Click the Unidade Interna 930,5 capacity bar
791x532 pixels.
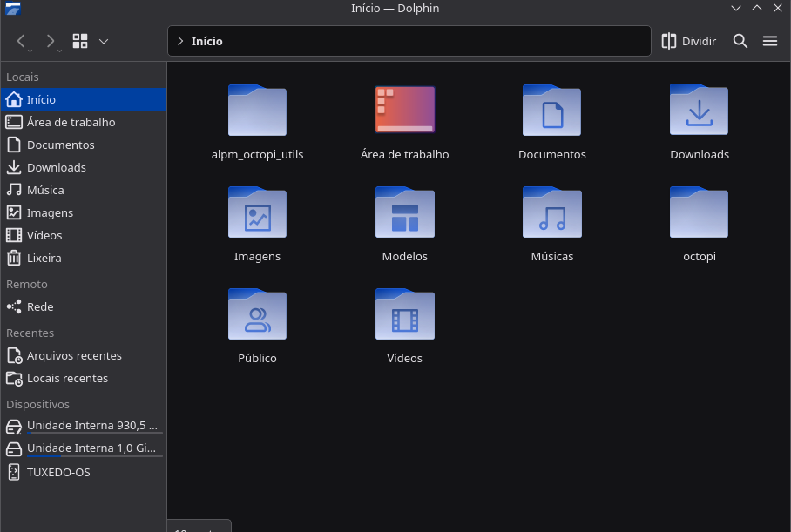point(94,434)
